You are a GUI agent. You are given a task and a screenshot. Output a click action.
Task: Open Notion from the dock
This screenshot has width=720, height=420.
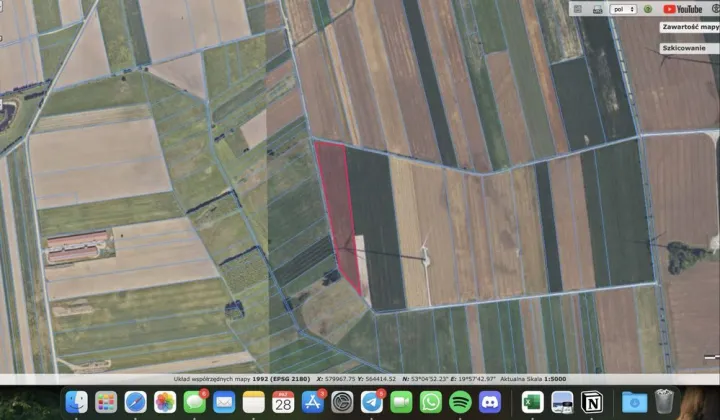[592, 402]
